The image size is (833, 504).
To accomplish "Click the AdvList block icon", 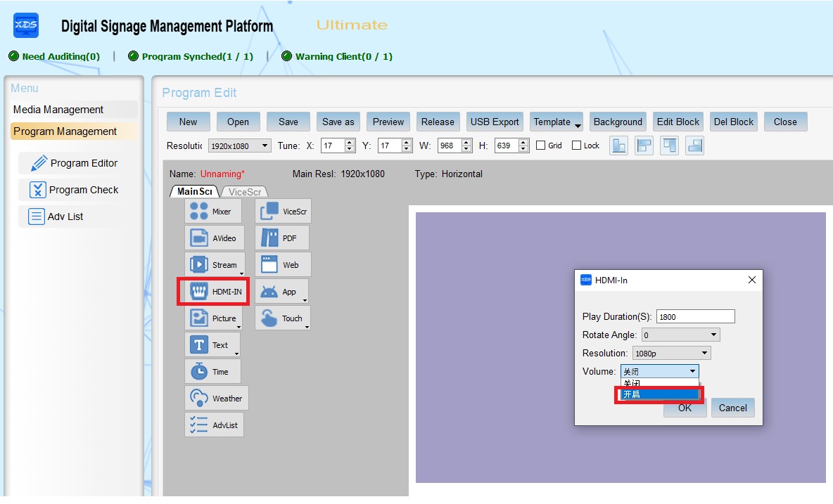I will pyautogui.click(x=214, y=425).
